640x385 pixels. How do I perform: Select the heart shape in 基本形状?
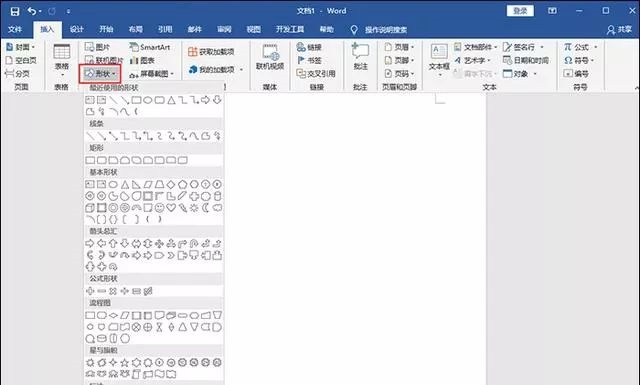(x=171, y=208)
